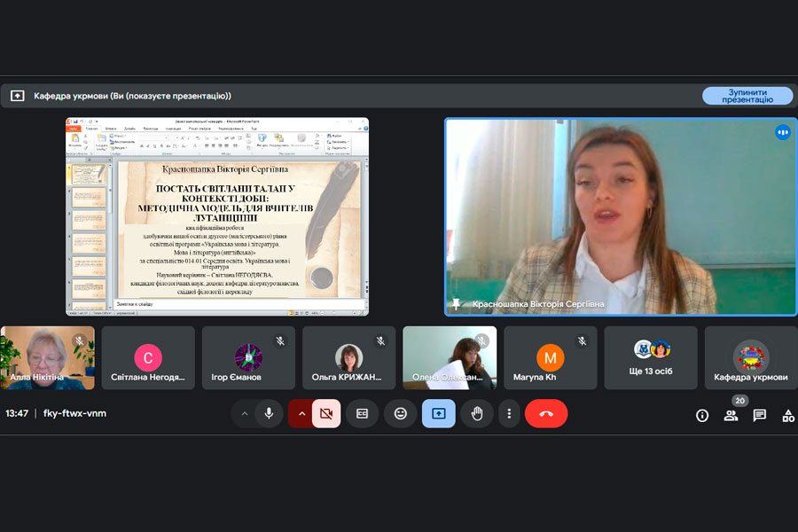Viewport: 798px width, 532px height.
Task: Click Paste icon in shared PowerPoint ribbon
Action: click(x=74, y=139)
